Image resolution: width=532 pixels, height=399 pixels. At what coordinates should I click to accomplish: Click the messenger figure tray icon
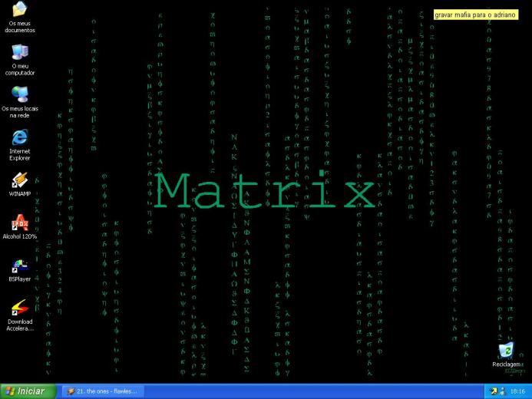coord(503,391)
